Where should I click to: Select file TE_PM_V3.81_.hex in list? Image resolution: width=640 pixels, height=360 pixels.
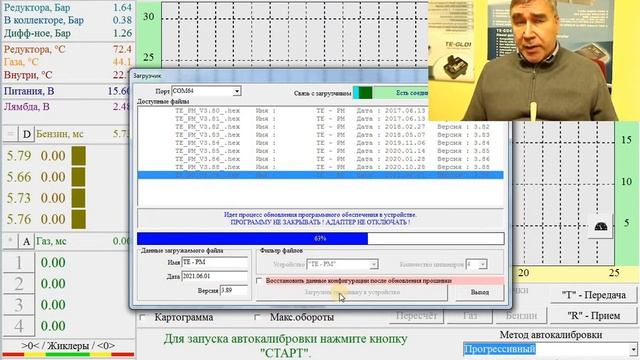coord(320,119)
